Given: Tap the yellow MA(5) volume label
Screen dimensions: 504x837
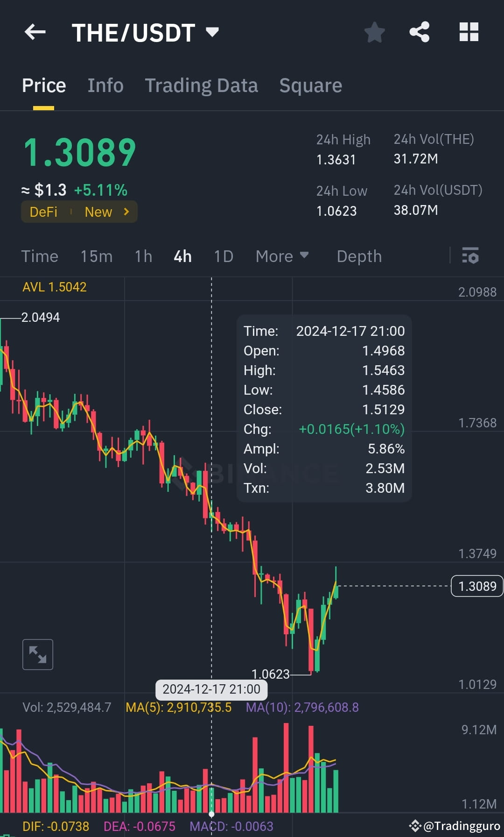Looking at the screenshot, I should [179, 707].
